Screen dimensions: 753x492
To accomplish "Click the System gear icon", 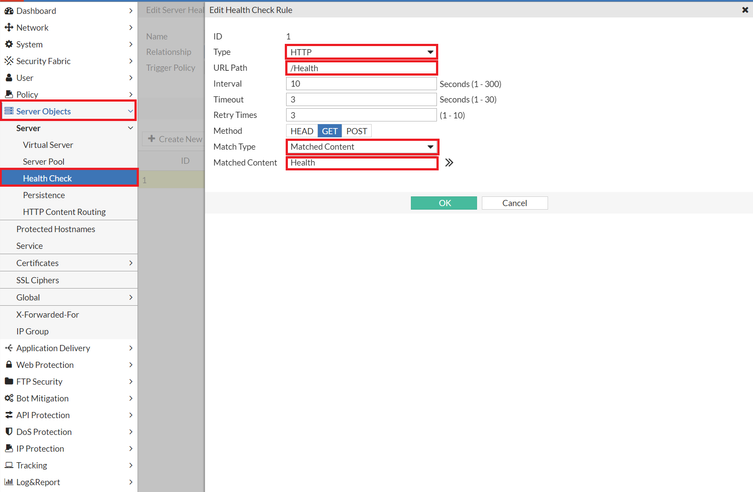I will click(9, 44).
